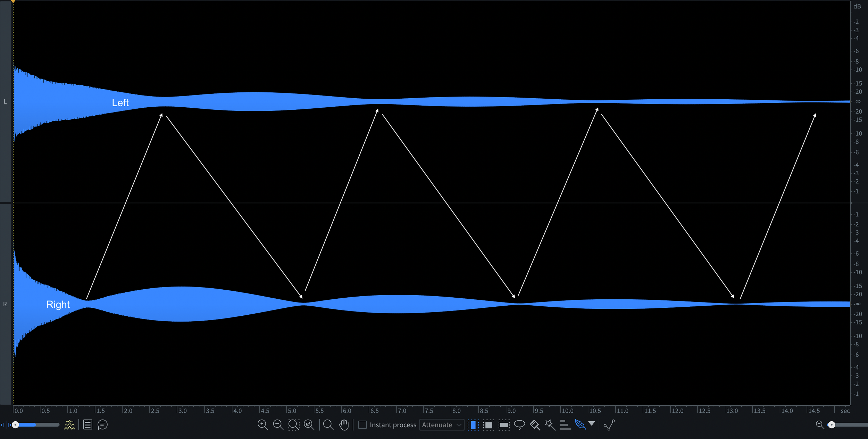Click the blue feather Gain tool
The height and width of the screenshot is (439, 868).
click(x=580, y=424)
